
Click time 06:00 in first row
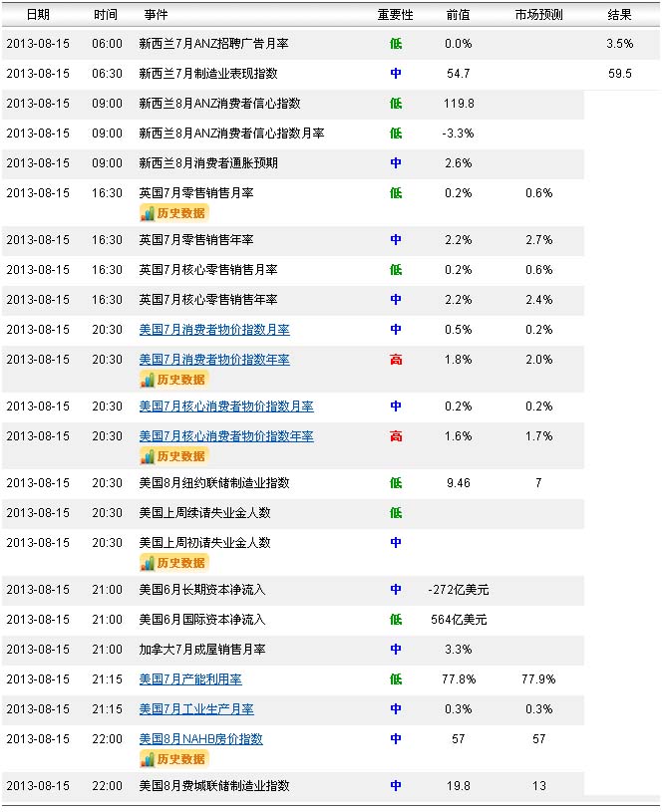107,44
